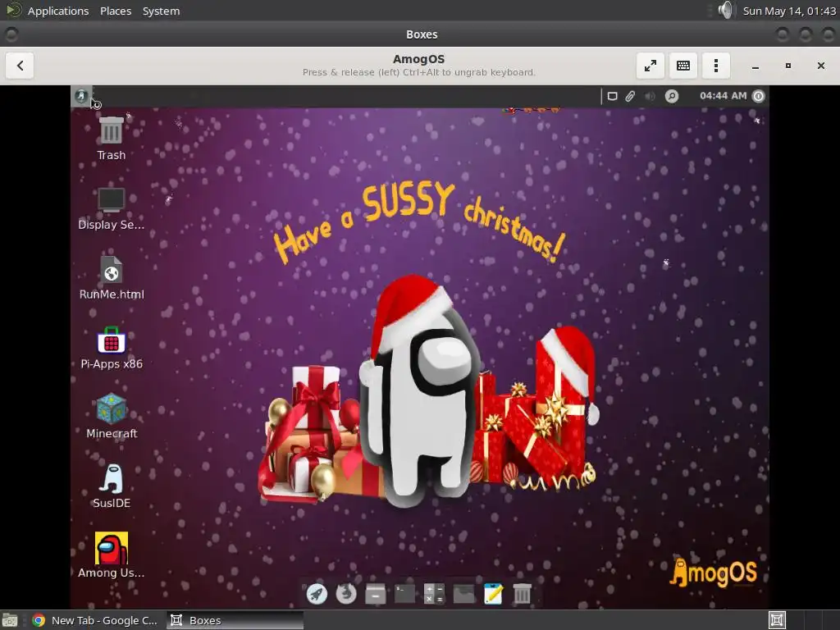840x630 pixels.
Task: Open the calculator icon in the dock
Action: (x=435, y=594)
